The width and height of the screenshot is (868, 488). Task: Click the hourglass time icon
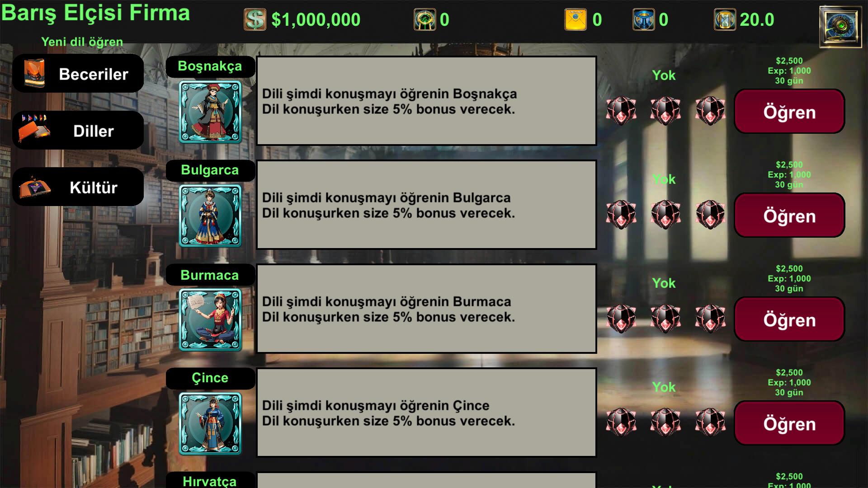(x=725, y=19)
